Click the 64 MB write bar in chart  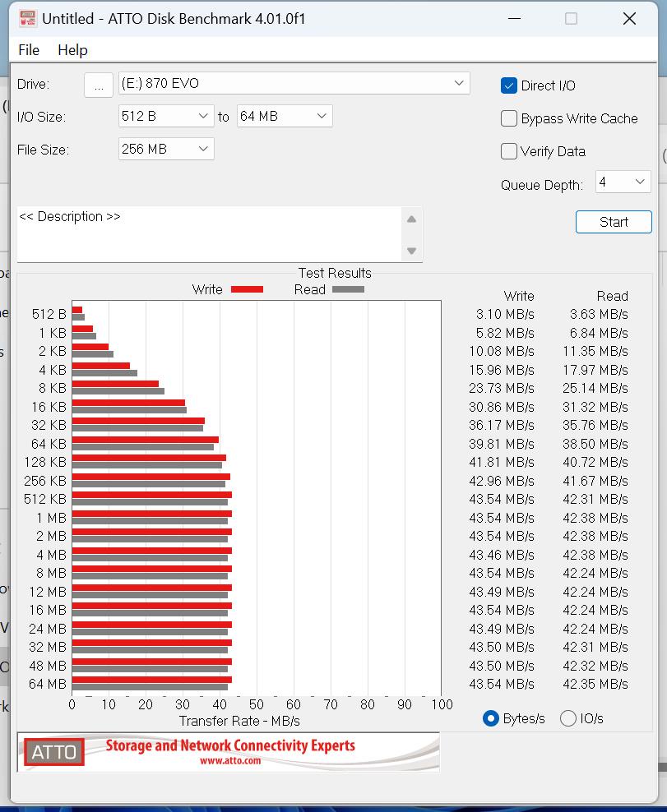151,680
